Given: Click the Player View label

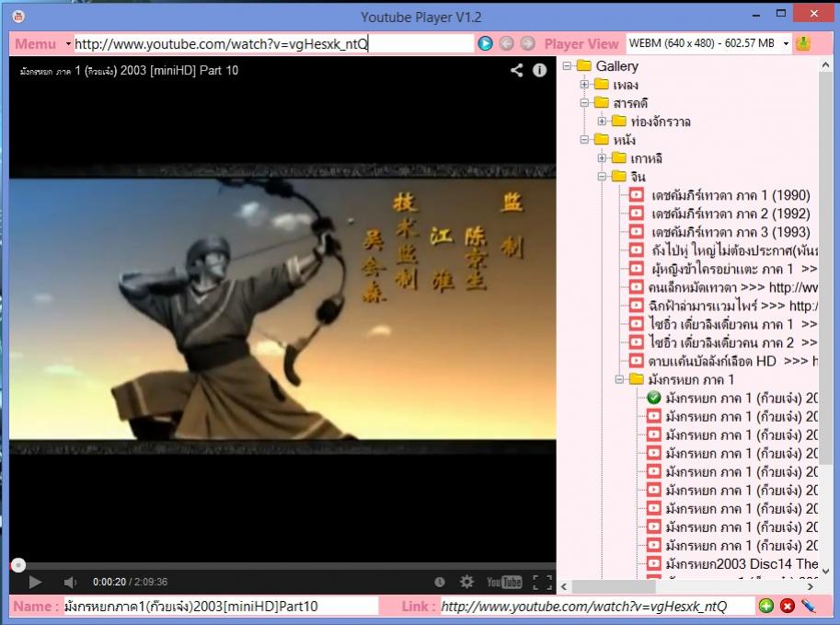Looking at the screenshot, I should pyautogui.click(x=581, y=44).
